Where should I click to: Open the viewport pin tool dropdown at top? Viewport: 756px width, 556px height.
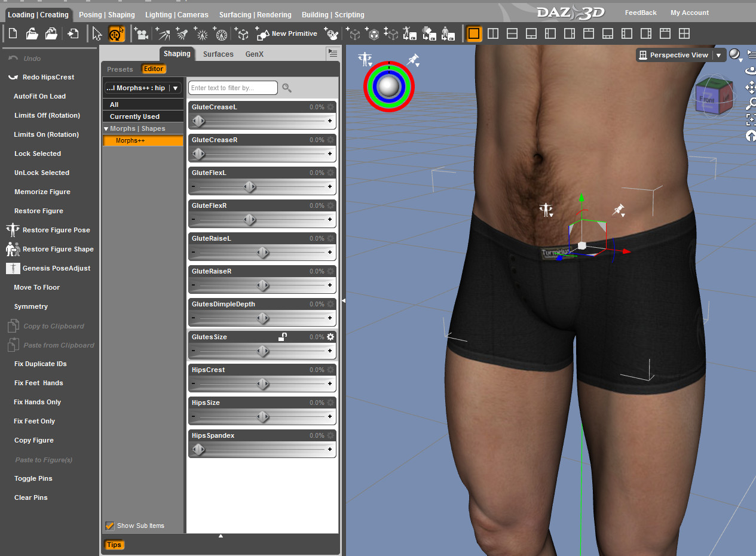(x=412, y=60)
